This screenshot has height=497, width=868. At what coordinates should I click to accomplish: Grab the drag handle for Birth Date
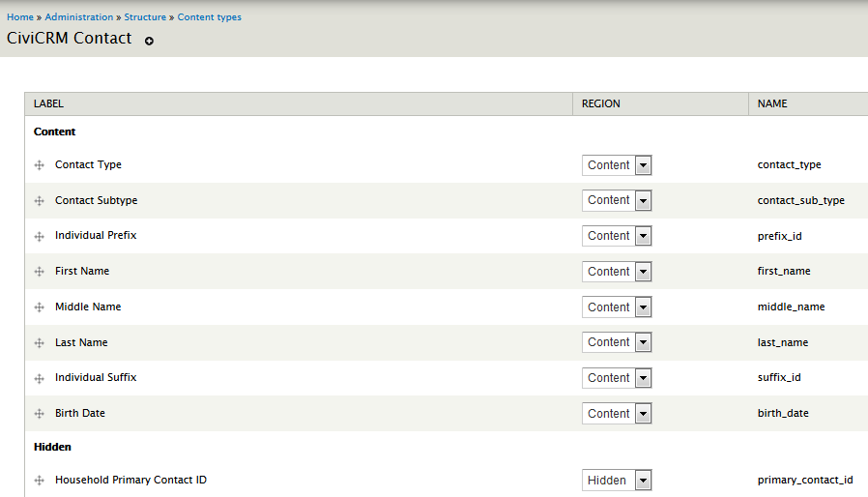[x=40, y=413]
